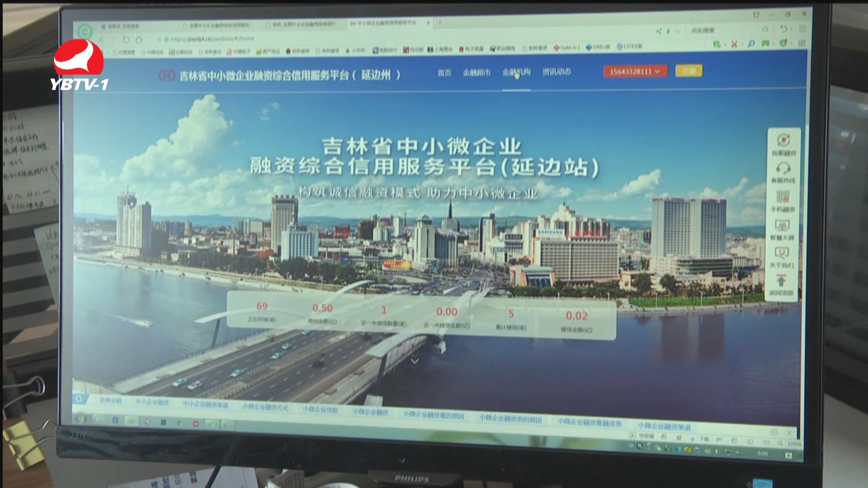The height and width of the screenshot is (488, 868).
Task: Click 关于我们 icon in the sidebar
Action: (782, 258)
